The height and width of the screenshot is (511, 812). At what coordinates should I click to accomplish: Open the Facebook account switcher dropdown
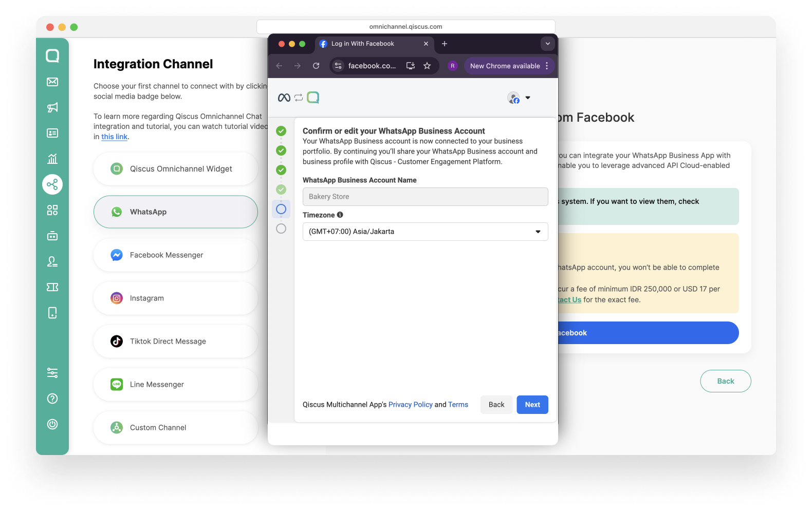(519, 98)
